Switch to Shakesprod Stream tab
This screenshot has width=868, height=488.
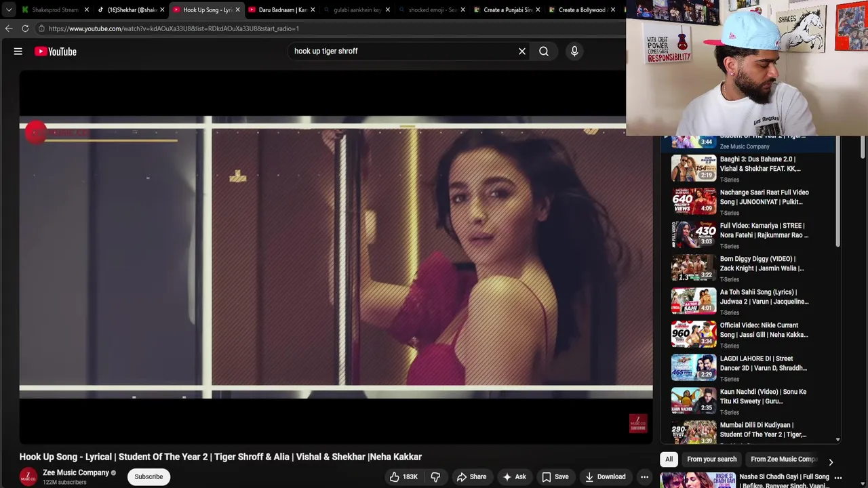tap(54, 10)
